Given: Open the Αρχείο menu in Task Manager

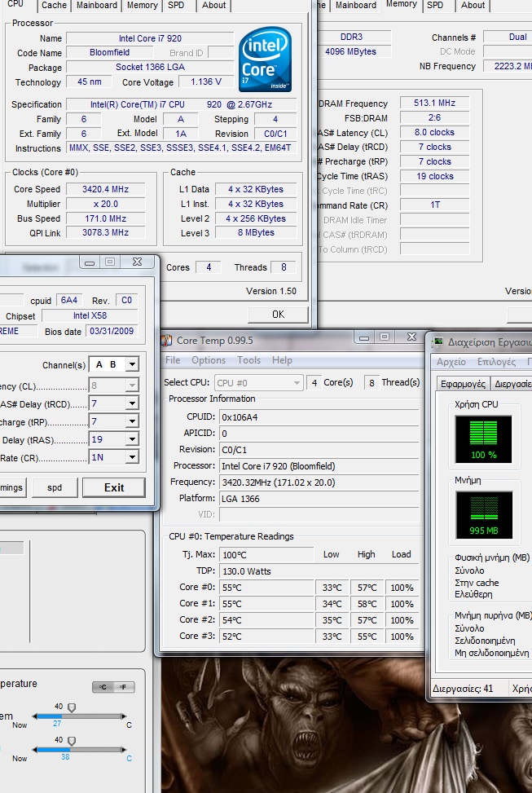Looking at the screenshot, I should (x=451, y=362).
